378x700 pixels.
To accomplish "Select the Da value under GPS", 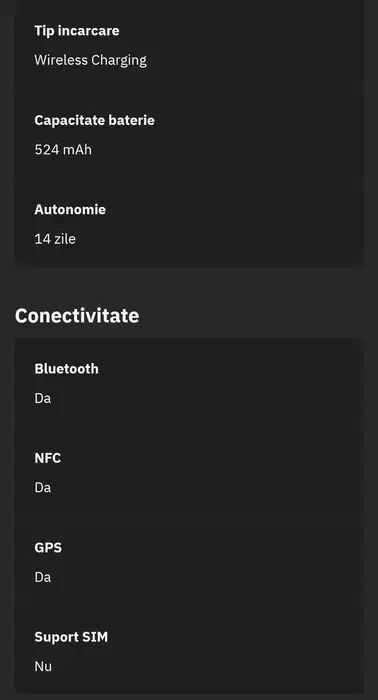I will [x=43, y=577].
